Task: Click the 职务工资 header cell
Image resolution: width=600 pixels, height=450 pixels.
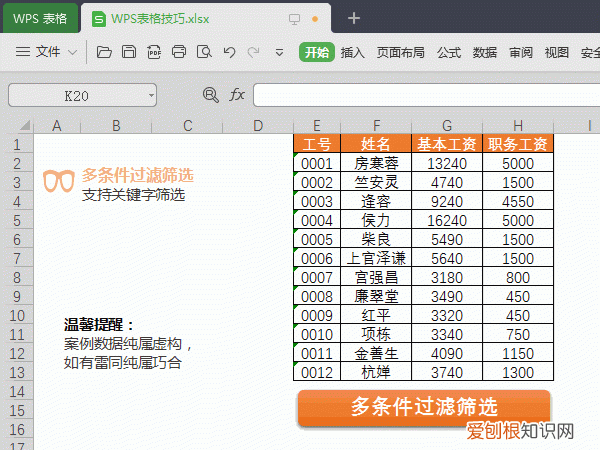Action: click(x=518, y=144)
